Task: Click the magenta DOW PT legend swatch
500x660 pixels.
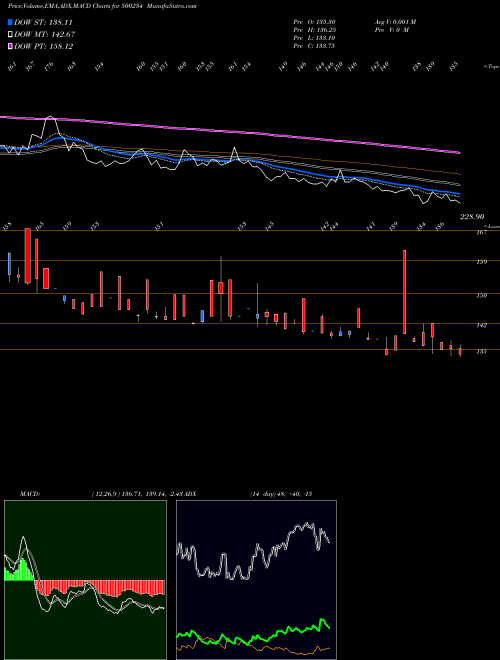Action: [x=10, y=46]
